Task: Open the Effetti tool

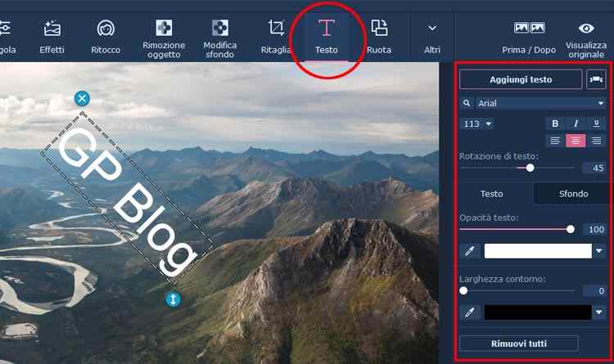Action: [52, 37]
